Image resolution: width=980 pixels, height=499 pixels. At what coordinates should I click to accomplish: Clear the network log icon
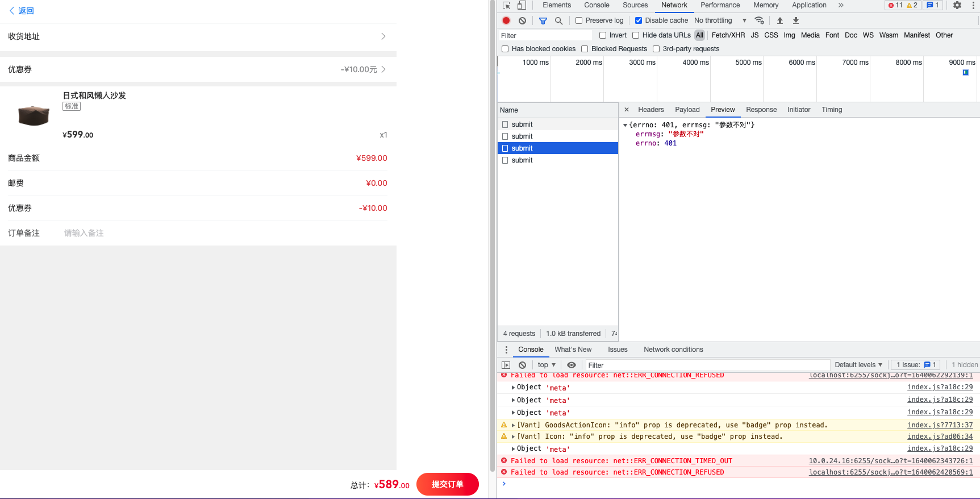522,20
